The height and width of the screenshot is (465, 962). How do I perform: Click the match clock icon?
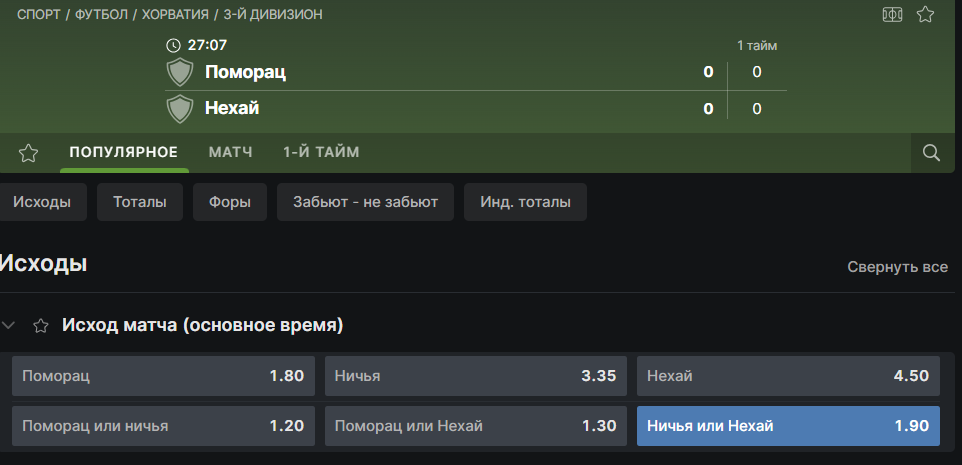pos(173,45)
